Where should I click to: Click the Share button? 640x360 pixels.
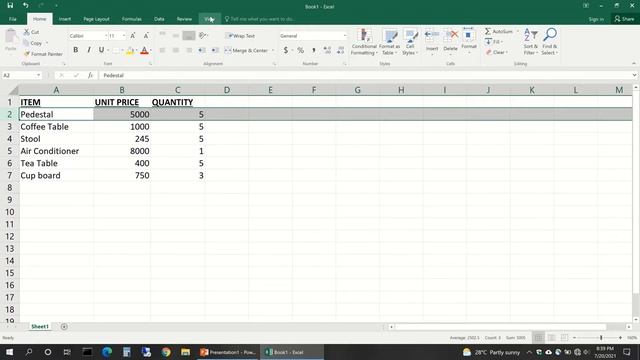click(624, 19)
